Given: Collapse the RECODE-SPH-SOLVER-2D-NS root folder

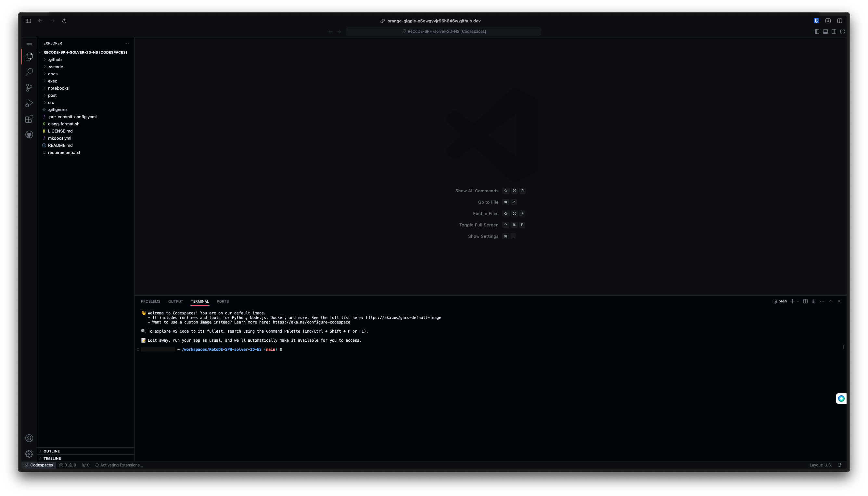Looking at the screenshot, I should [85, 53].
